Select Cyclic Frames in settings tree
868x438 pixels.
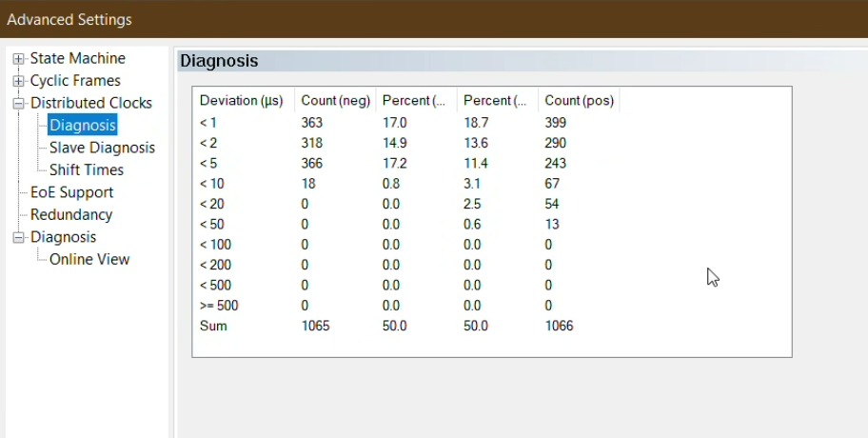[75, 81]
